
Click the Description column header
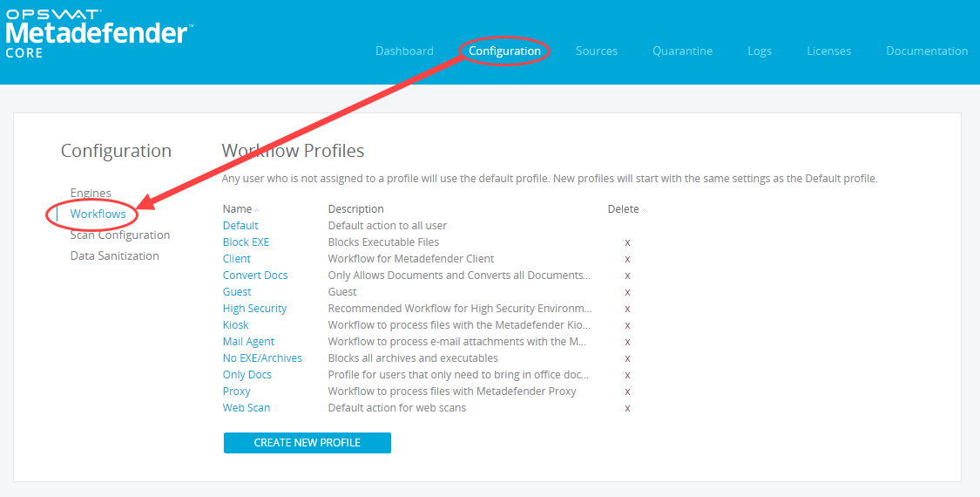[355, 209]
